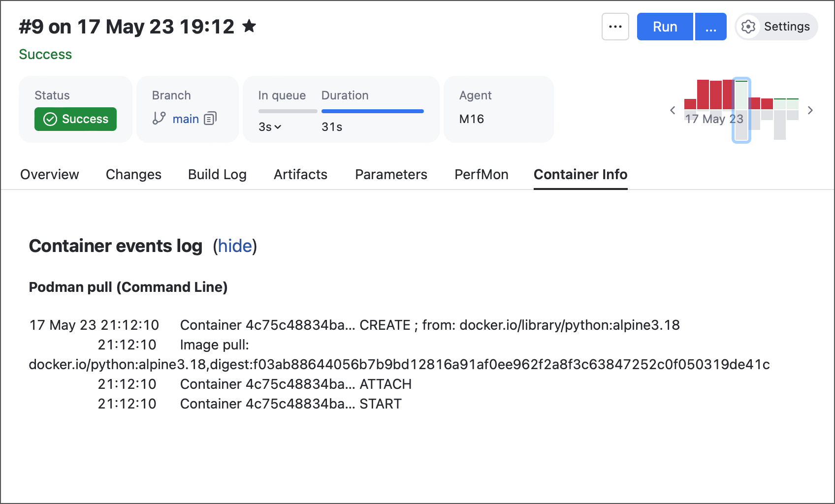Image resolution: width=835 pixels, height=504 pixels.
Task: Click right chevron on build history chart
Action: pos(810,110)
